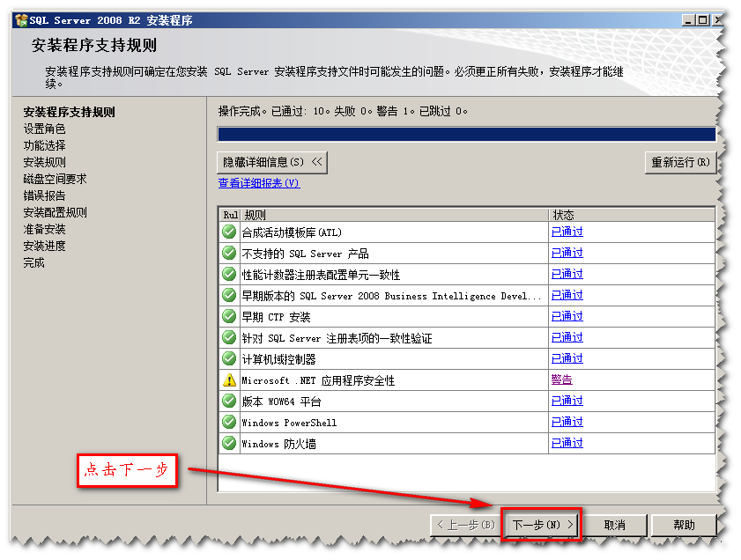
Task: Select 完成 step in left pane
Action: tap(34, 262)
